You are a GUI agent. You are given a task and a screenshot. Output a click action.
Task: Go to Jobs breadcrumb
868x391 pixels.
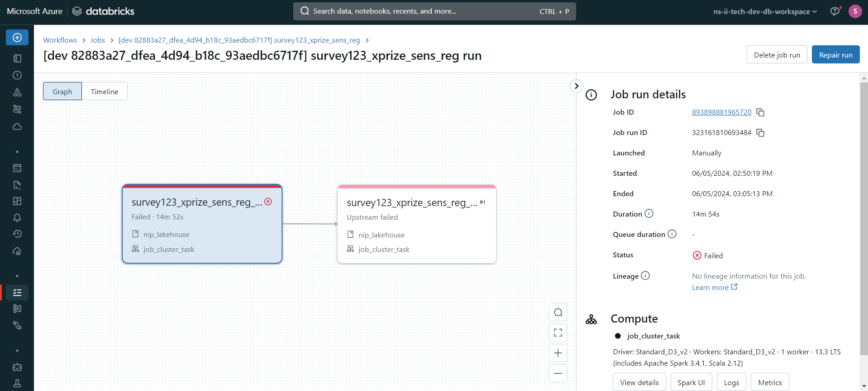[98, 40]
